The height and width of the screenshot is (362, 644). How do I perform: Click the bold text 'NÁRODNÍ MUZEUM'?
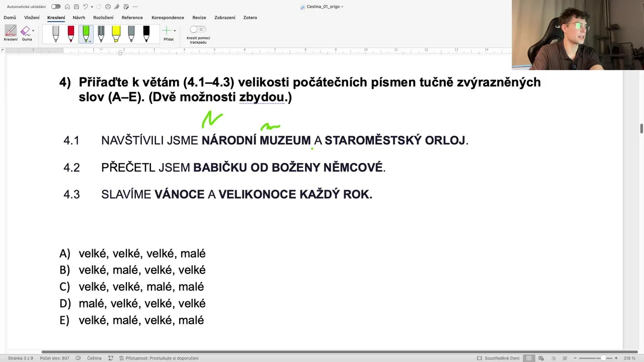click(256, 140)
